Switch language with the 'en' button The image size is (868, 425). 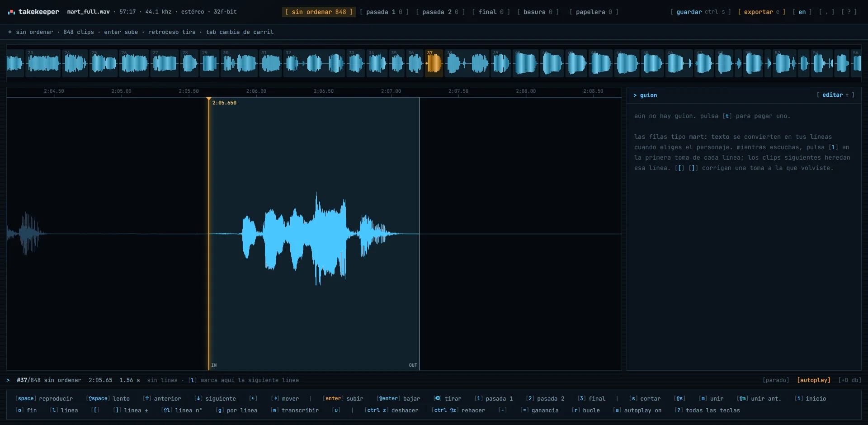802,12
